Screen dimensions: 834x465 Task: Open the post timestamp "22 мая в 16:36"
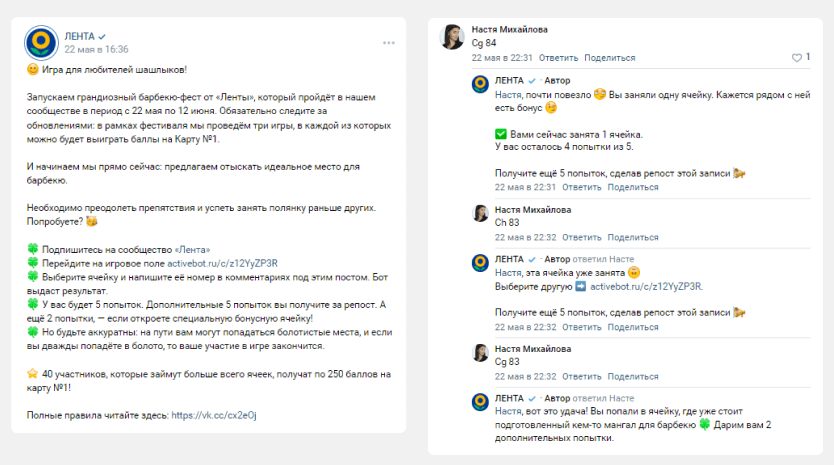(x=96, y=48)
